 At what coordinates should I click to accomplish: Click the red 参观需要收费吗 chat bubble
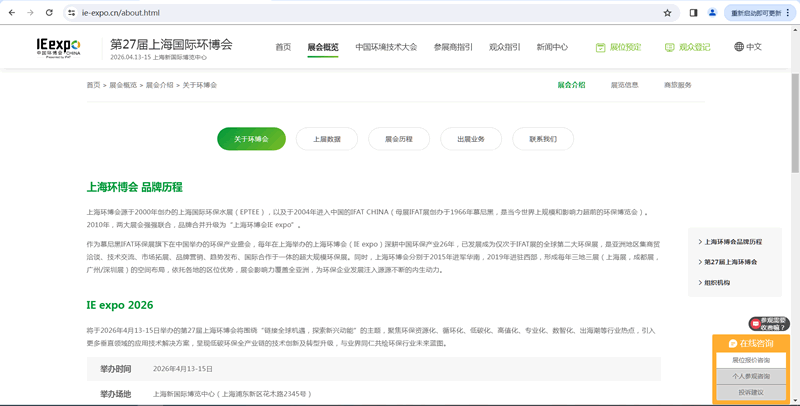tap(769, 324)
